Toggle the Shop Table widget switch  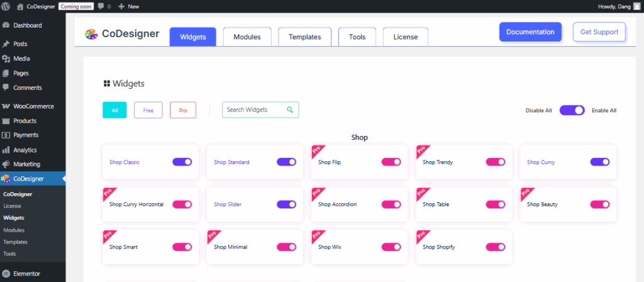[496, 205]
